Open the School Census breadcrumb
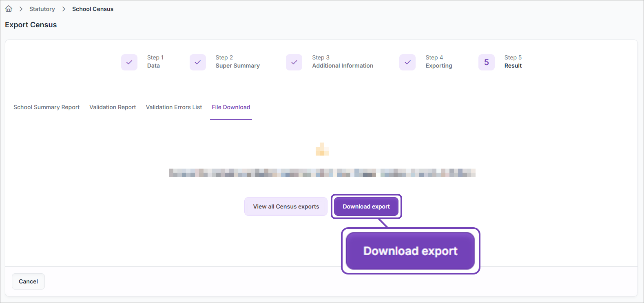The image size is (644, 303). point(93,9)
